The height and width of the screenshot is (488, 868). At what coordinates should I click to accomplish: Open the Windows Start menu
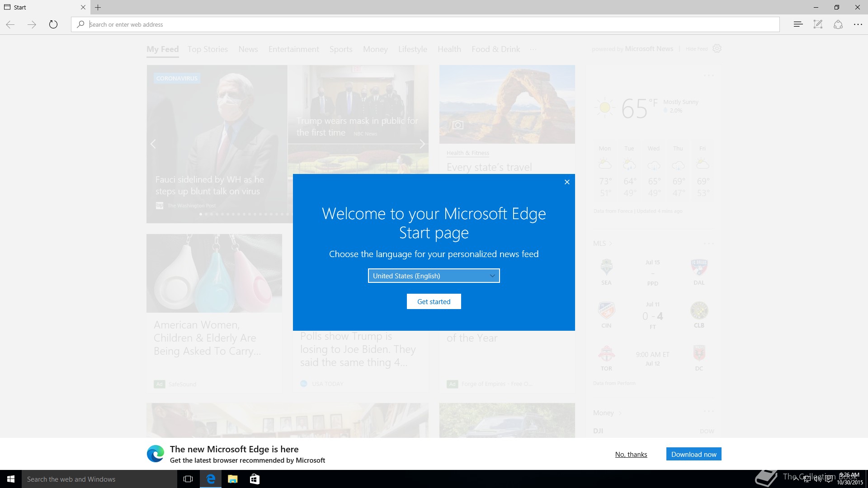tap(11, 479)
